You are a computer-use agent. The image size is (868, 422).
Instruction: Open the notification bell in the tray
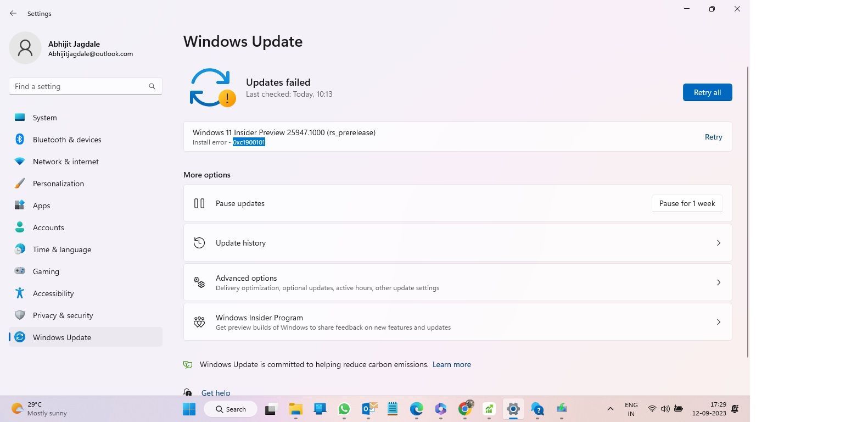coord(735,409)
